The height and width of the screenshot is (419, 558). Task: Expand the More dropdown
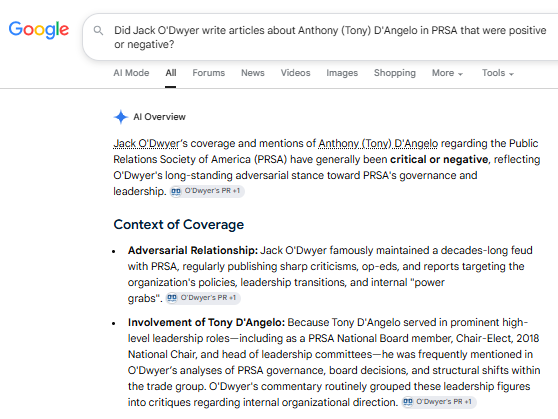(447, 73)
